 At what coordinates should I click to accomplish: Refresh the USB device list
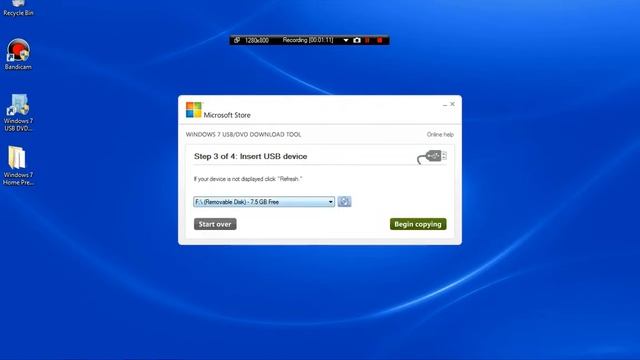point(344,202)
